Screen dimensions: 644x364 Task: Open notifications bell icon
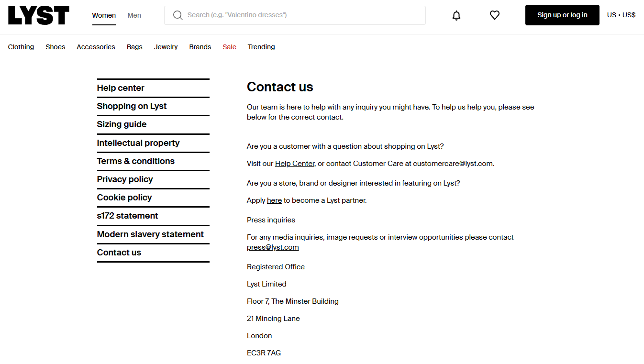click(x=456, y=15)
